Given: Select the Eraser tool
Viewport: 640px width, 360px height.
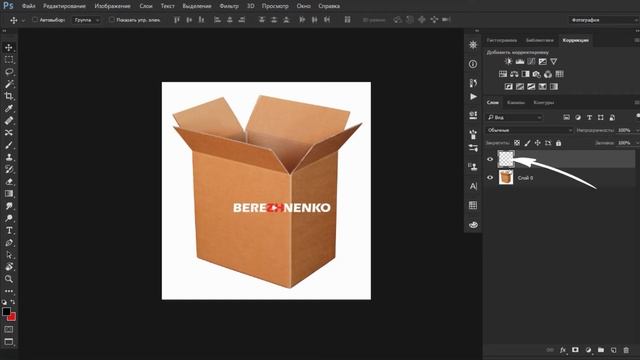Looking at the screenshot, I should [9, 182].
